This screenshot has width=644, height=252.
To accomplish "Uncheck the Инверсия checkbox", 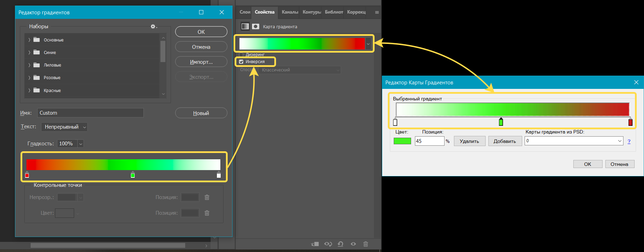I will click(x=241, y=62).
